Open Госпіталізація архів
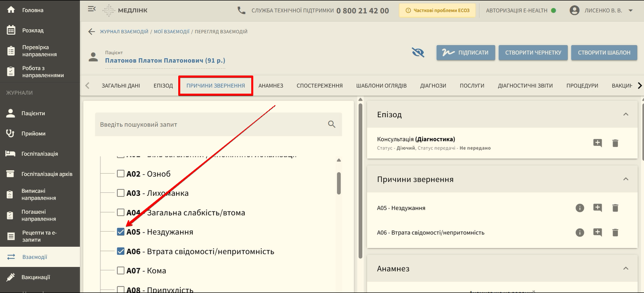Image resolution: width=644 pixels, height=293 pixels. tap(40, 174)
